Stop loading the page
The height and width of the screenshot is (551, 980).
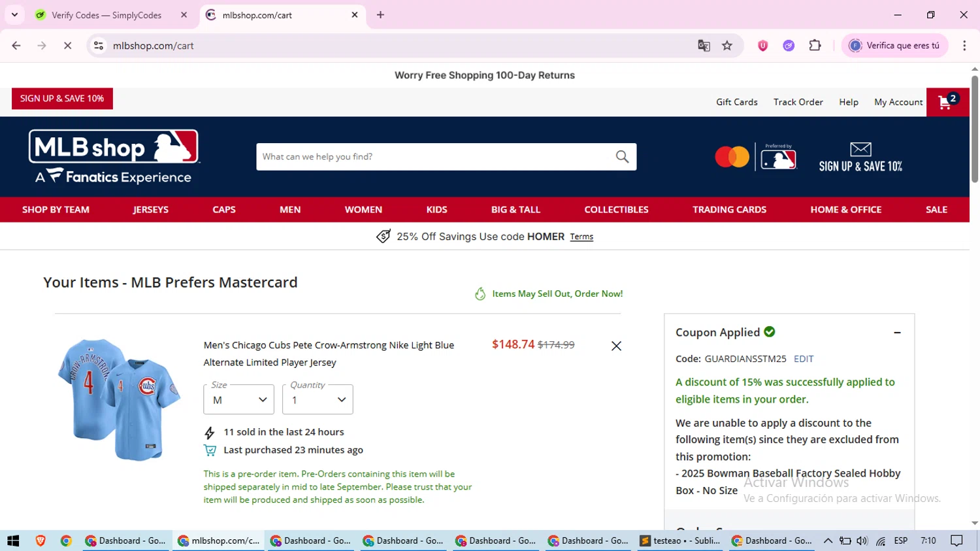[x=67, y=46]
